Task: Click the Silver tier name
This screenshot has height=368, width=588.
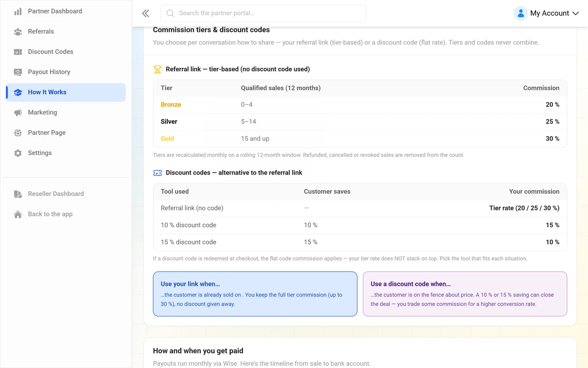Action: pos(169,122)
